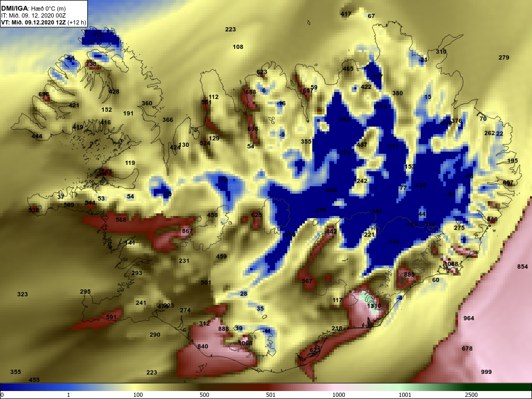Image resolution: width=532 pixels, height=399 pixels.
Task: Click the map value 999
Action: tap(487, 372)
